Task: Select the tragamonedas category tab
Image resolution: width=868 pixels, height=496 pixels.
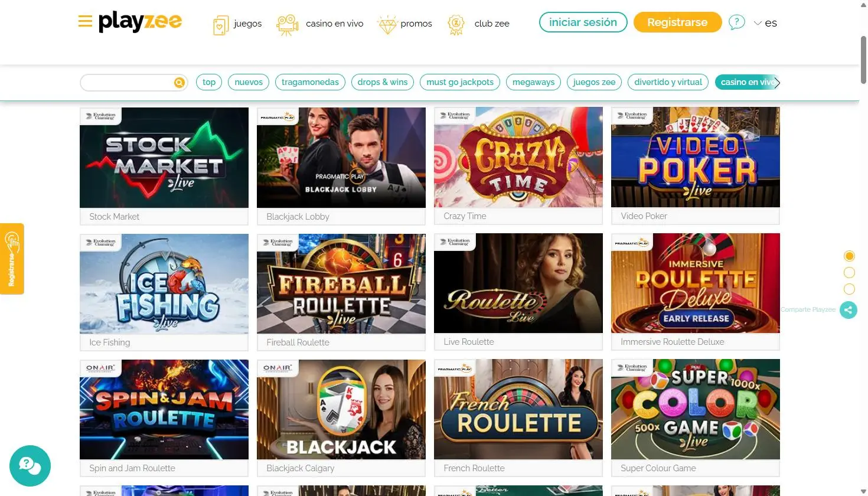Action: [310, 82]
